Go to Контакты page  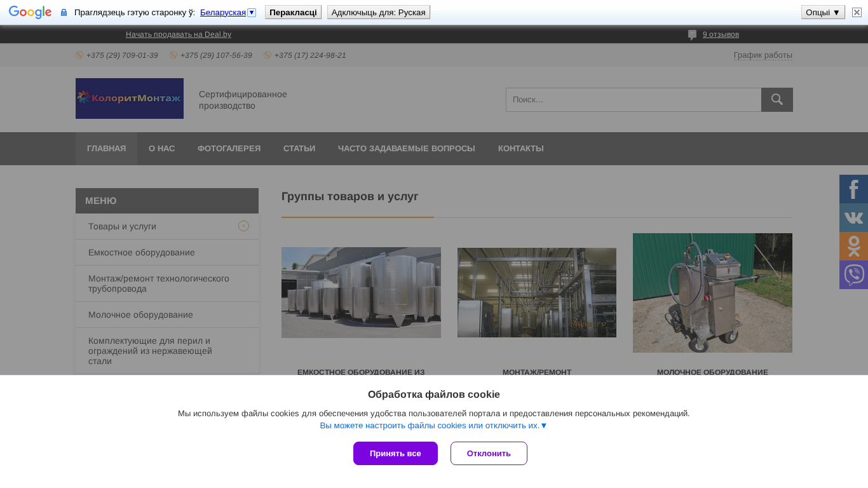[520, 149]
